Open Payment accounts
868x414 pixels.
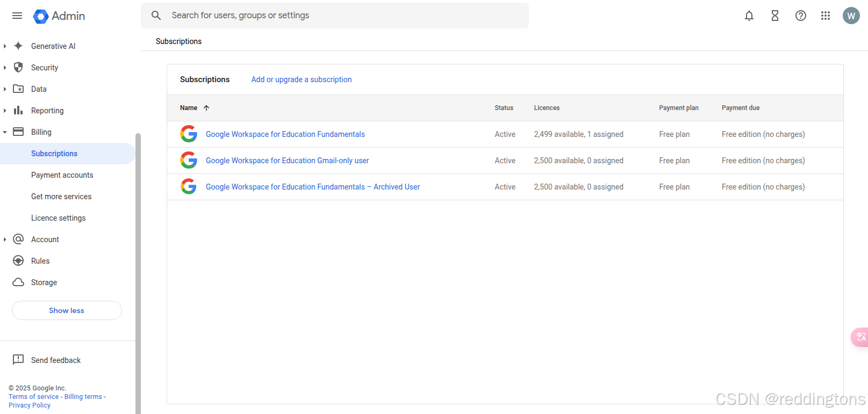(x=62, y=175)
